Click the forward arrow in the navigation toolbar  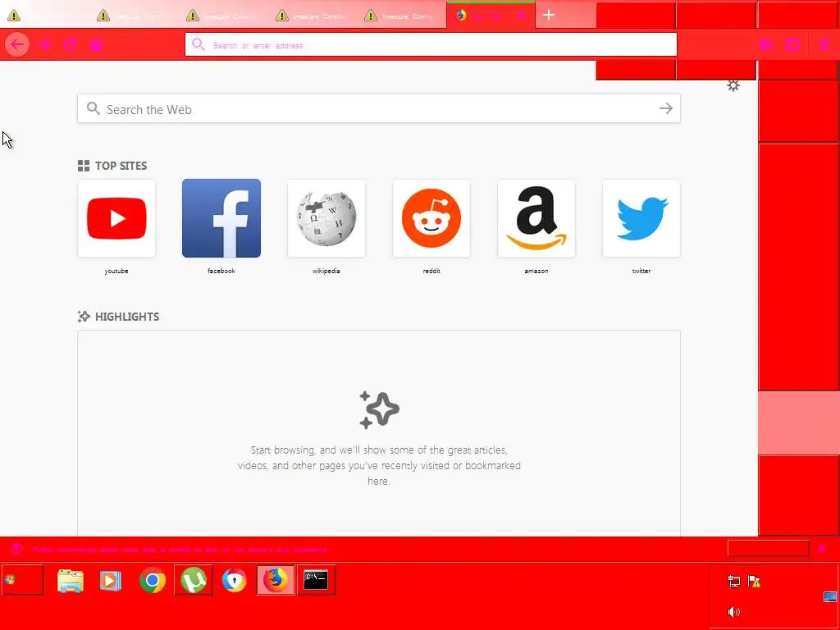pos(44,44)
